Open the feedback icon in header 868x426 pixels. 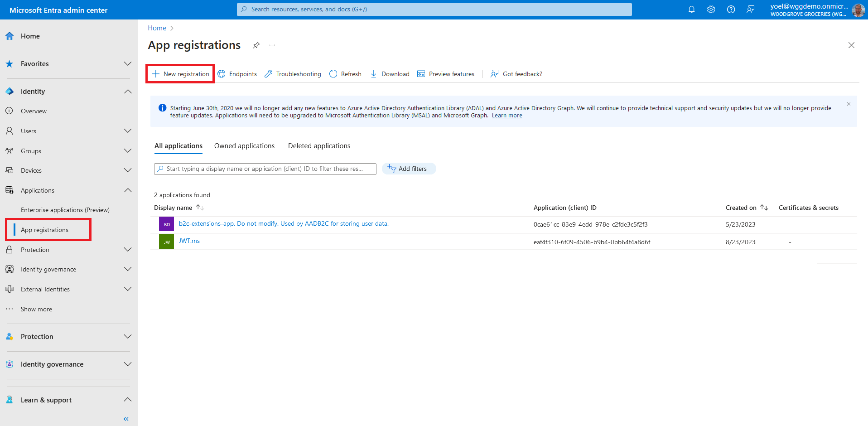[x=751, y=10]
